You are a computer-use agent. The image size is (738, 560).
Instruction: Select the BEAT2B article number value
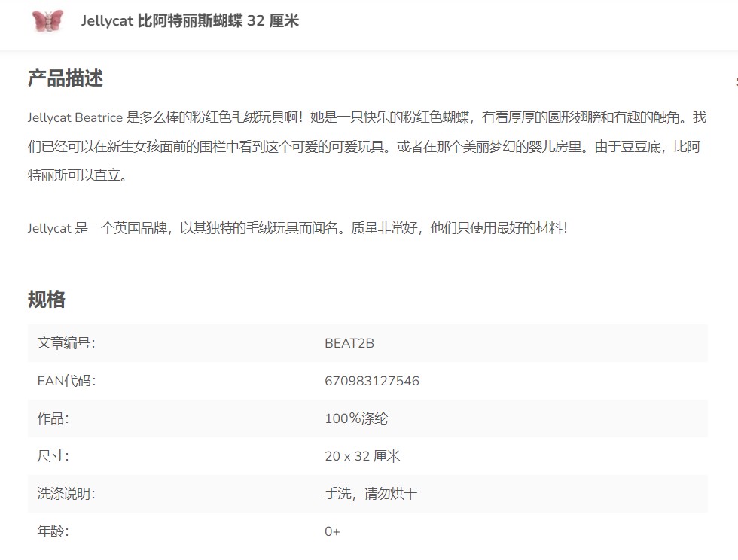pyautogui.click(x=349, y=343)
